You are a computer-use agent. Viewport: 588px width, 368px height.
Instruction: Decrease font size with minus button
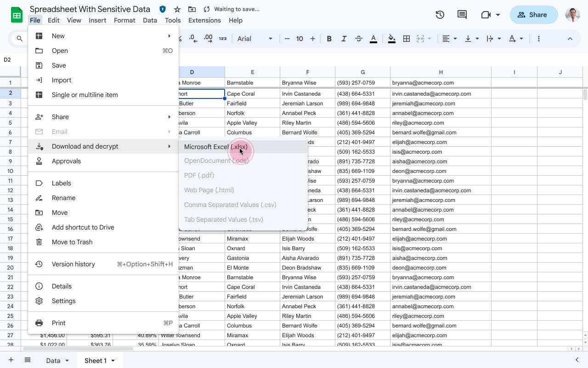[287, 39]
